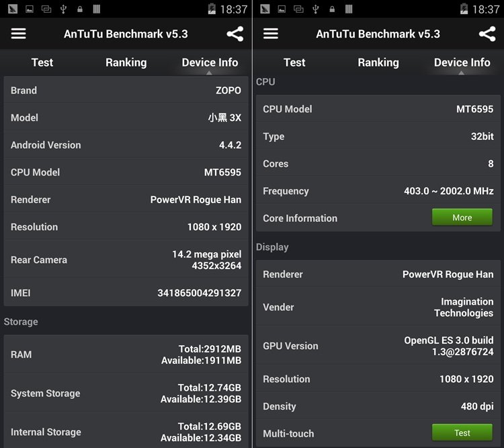The height and width of the screenshot is (448, 504).
Task: Open the hamburger menu on the right screen
Action: 271,34
